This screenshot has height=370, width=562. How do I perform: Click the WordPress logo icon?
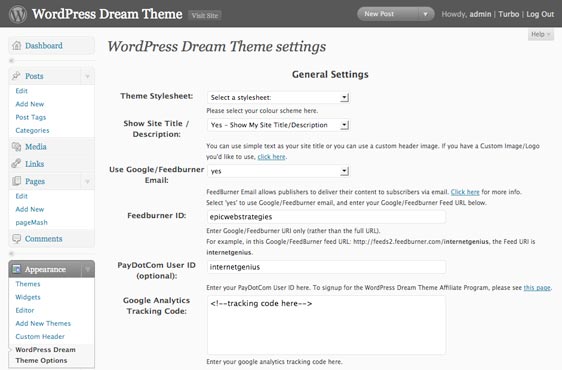tap(18, 14)
